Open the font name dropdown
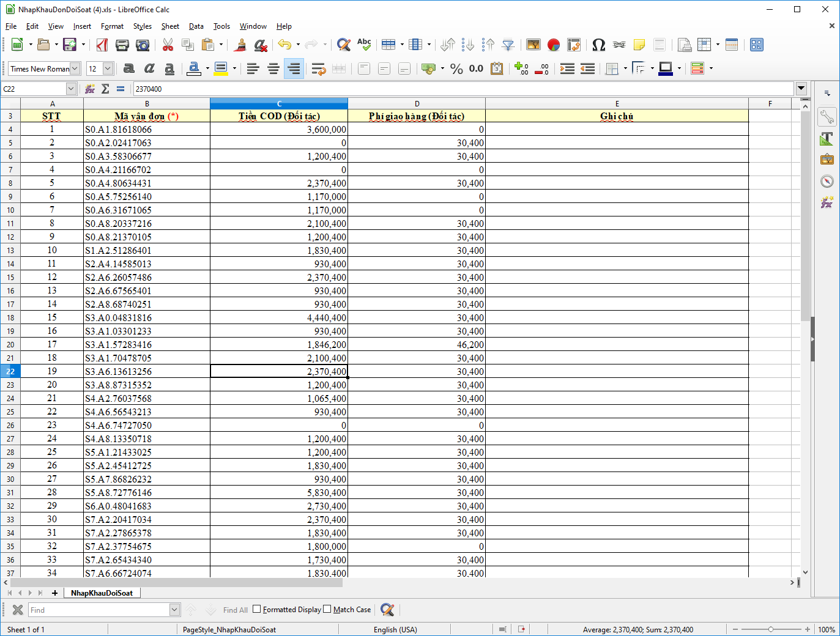This screenshot has width=840, height=636. click(75, 68)
